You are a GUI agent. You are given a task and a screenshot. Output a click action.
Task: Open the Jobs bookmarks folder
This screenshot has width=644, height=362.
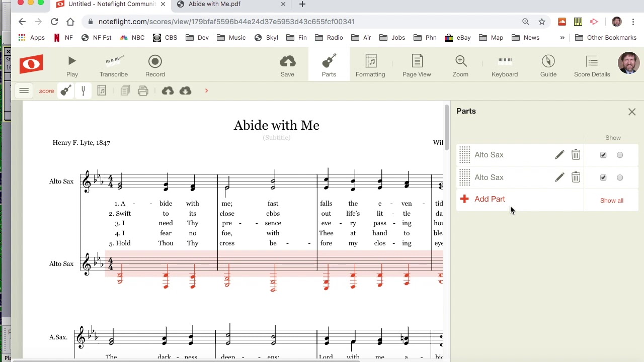[392, 38]
